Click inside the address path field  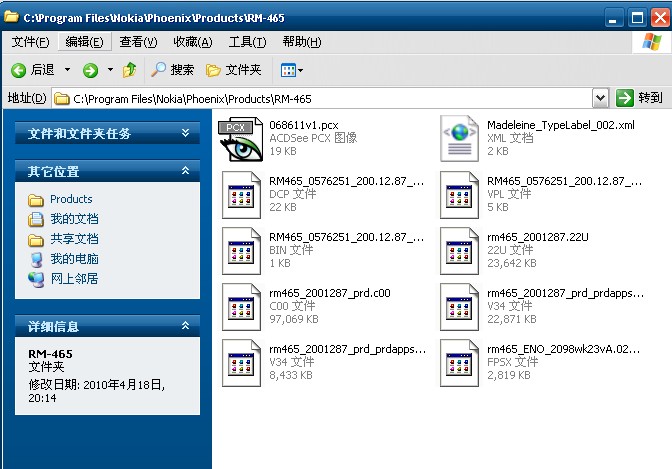point(321,99)
